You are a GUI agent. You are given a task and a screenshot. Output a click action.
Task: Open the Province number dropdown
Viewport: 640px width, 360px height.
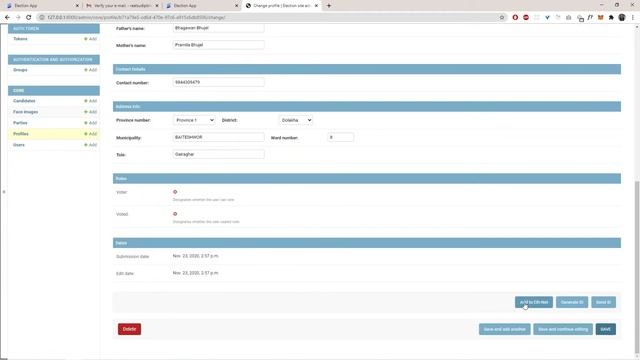(194, 120)
